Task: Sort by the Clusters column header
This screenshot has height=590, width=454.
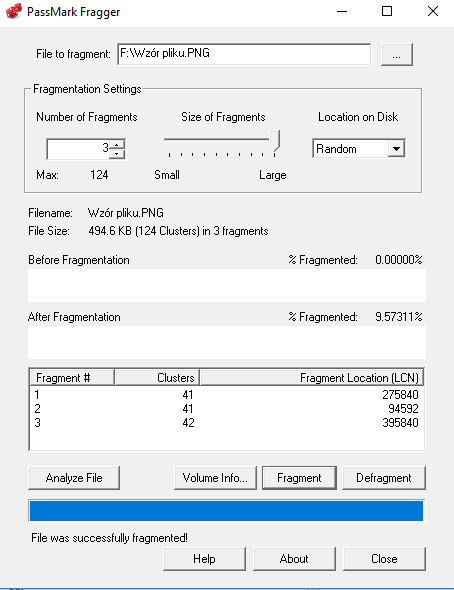Action: [x=157, y=377]
